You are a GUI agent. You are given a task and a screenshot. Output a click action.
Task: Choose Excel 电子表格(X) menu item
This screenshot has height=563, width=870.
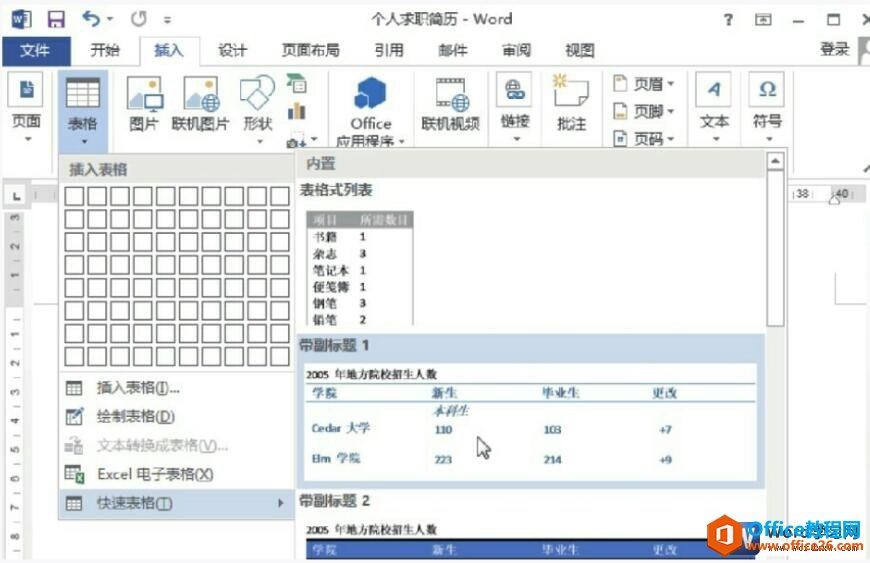[x=176, y=474]
